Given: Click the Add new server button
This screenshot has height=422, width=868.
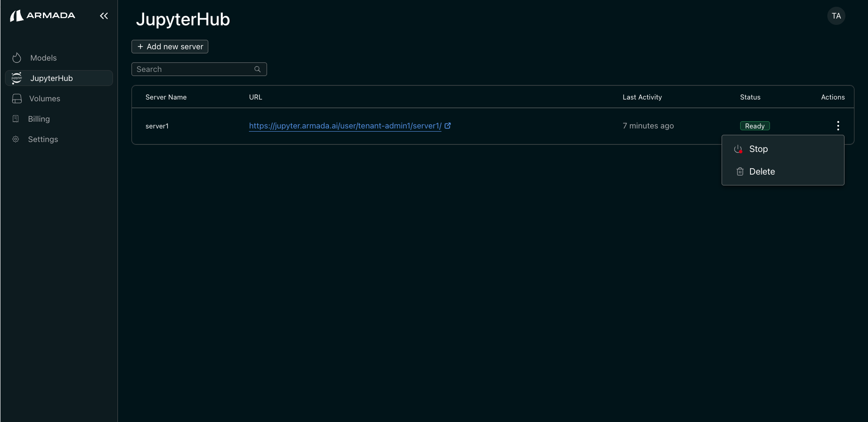Looking at the screenshot, I should tap(169, 47).
